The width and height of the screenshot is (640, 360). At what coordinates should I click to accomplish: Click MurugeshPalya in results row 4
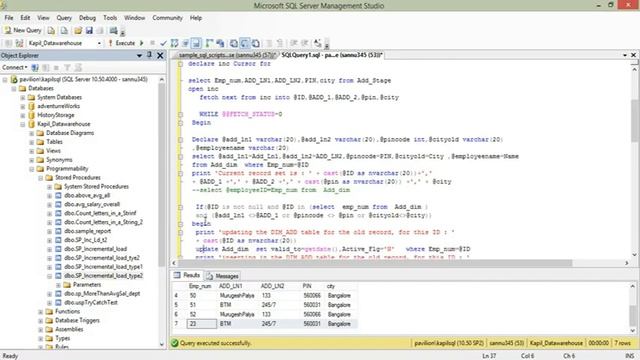tap(237, 296)
